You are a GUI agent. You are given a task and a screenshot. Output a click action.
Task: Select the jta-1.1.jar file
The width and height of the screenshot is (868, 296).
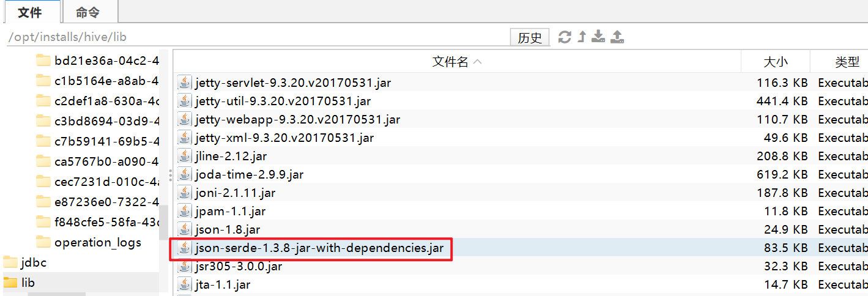tap(223, 284)
